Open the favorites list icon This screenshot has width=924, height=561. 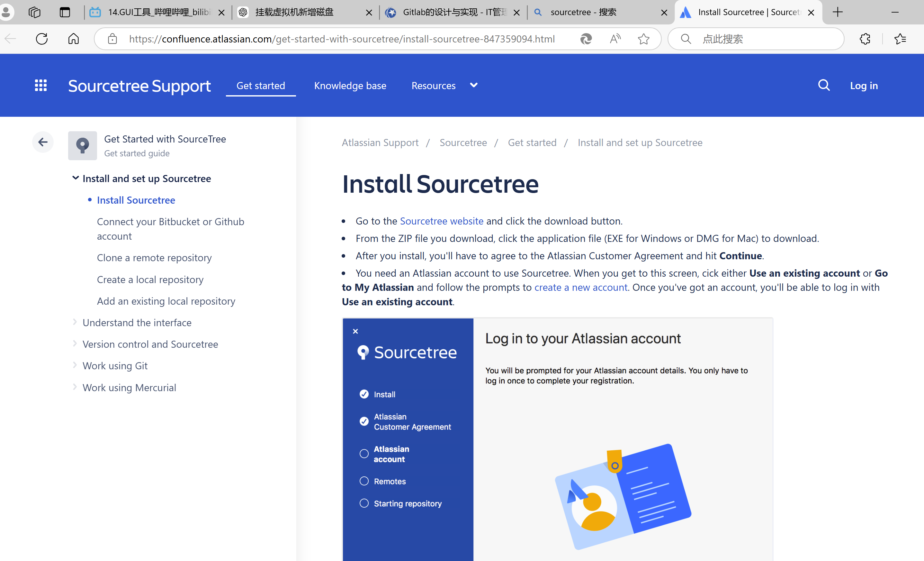[x=900, y=39]
